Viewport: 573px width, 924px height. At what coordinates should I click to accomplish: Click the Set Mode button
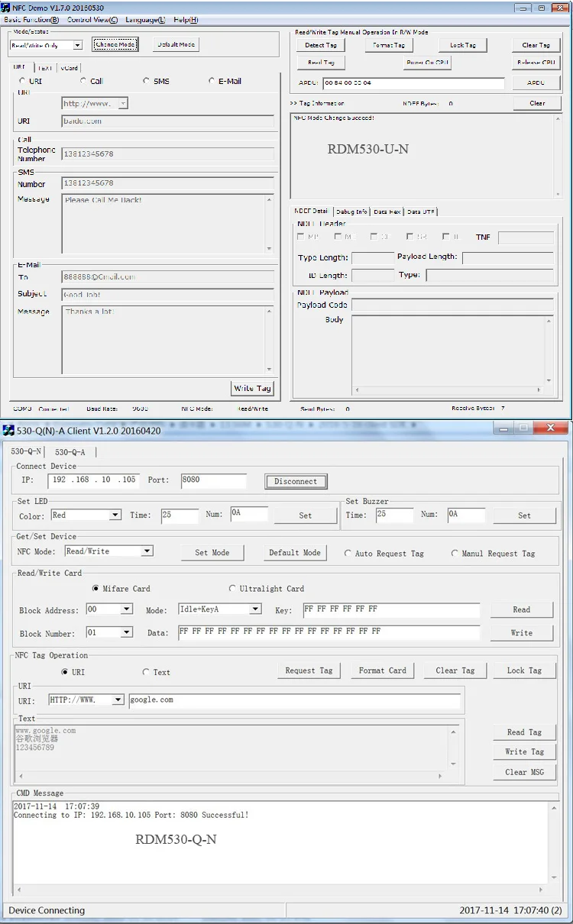point(212,552)
